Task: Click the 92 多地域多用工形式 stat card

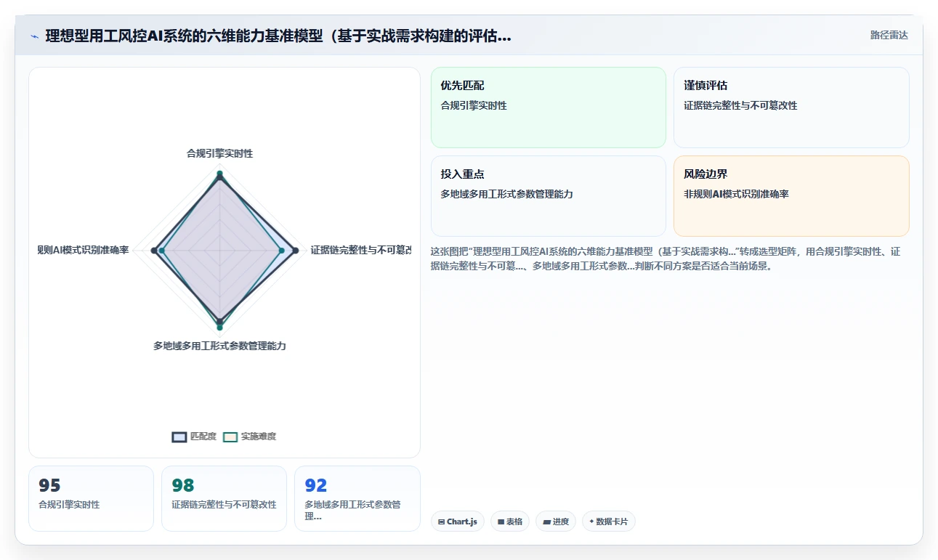Action: (357, 498)
